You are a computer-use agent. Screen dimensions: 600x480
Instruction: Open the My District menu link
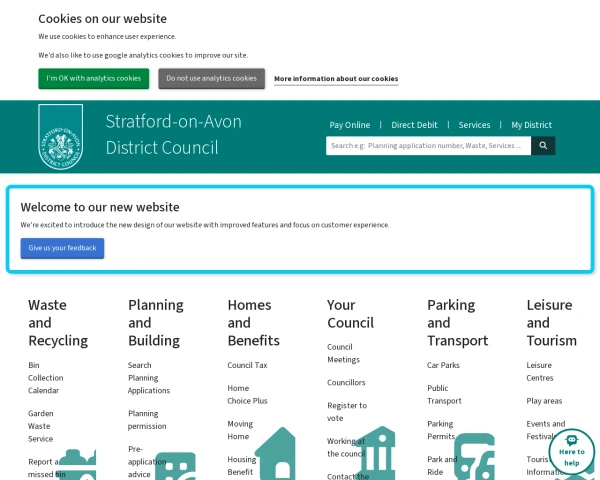(532, 125)
